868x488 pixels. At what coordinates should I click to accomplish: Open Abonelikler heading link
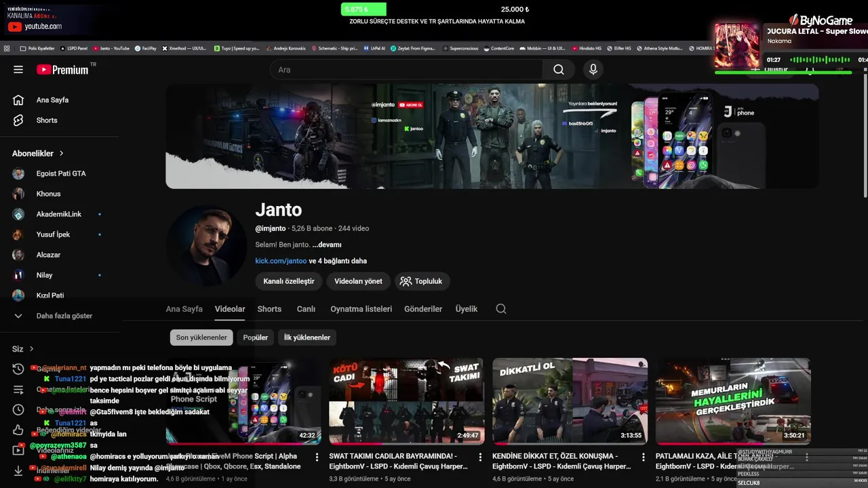(33, 154)
